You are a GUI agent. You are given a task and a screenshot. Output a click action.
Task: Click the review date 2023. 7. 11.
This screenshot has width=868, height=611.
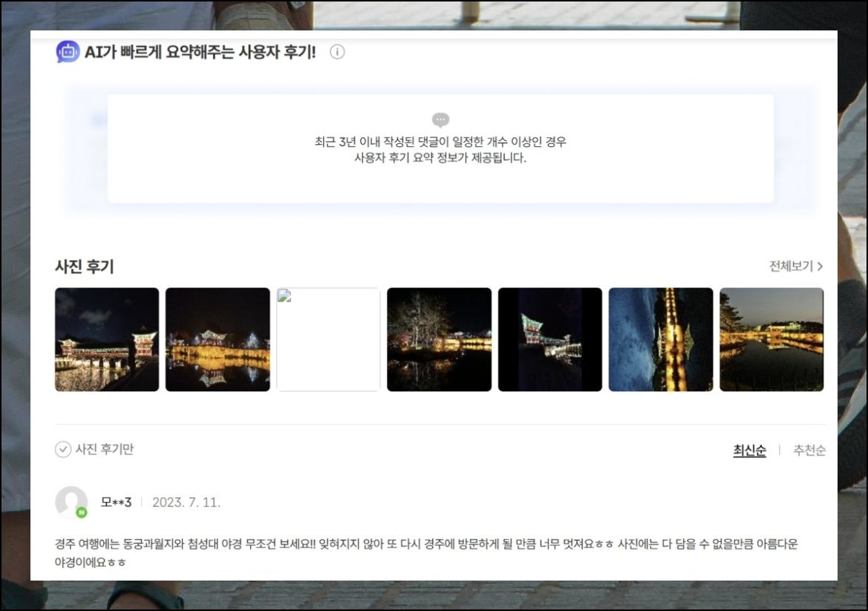186,502
